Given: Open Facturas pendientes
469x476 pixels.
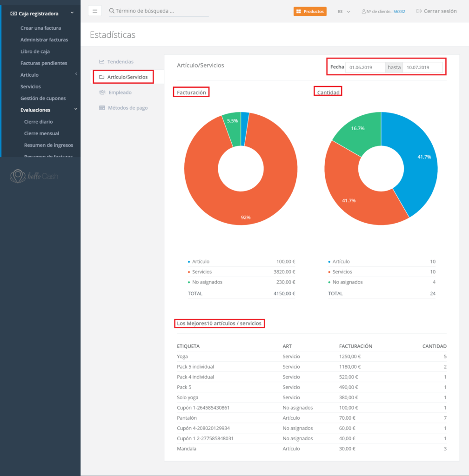Looking at the screenshot, I should coord(44,63).
